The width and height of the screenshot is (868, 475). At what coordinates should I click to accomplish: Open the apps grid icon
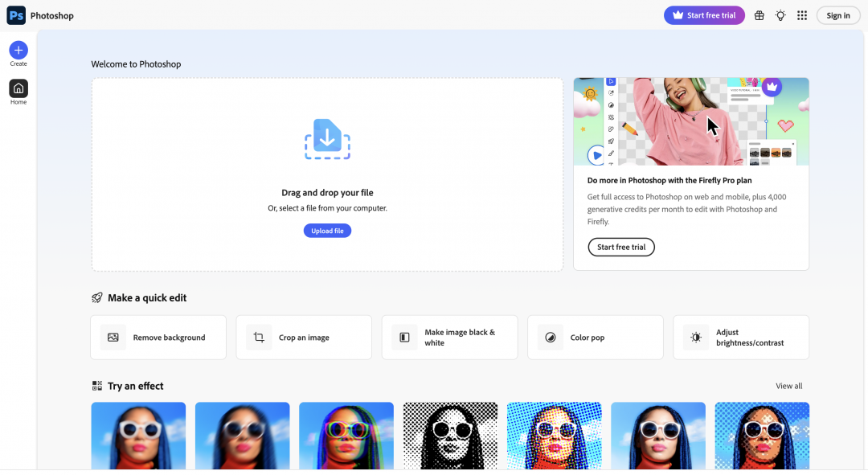[x=801, y=15]
